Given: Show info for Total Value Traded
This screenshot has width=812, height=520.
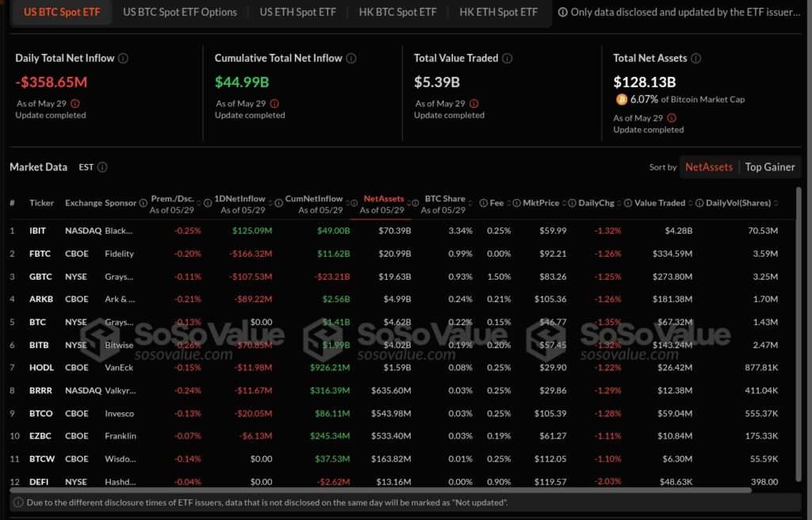Looking at the screenshot, I should pos(507,59).
